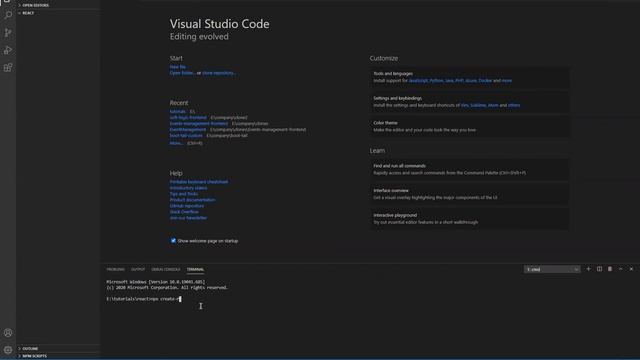
Task: Open Introductory videos link
Action: tap(189, 188)
